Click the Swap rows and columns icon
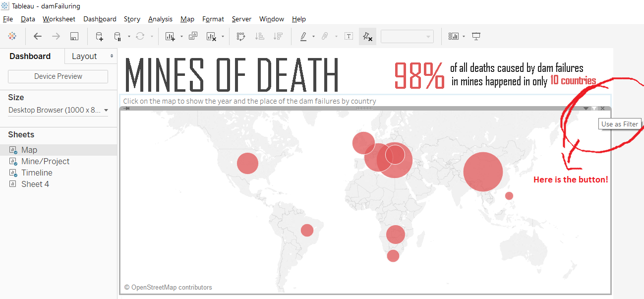The width and height of the screenshot is (644, 299). point(241,36)
